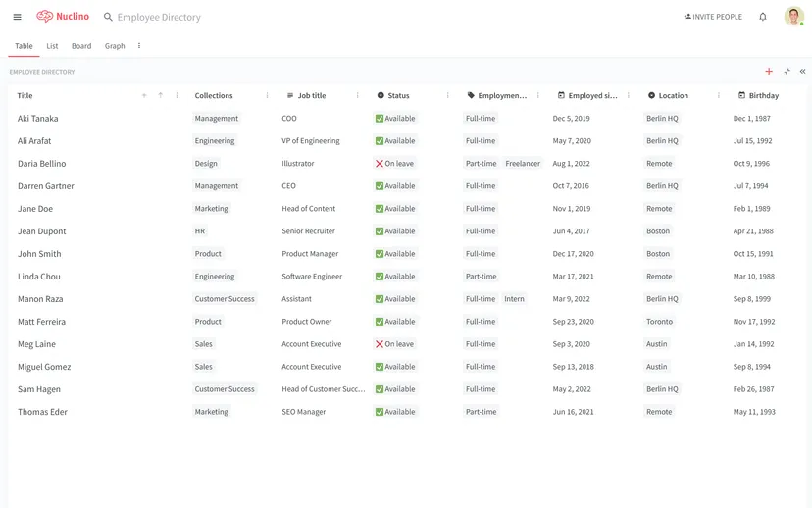Click Manon Raza's Intern tag
812x508 pixels.
click(514, 299)
